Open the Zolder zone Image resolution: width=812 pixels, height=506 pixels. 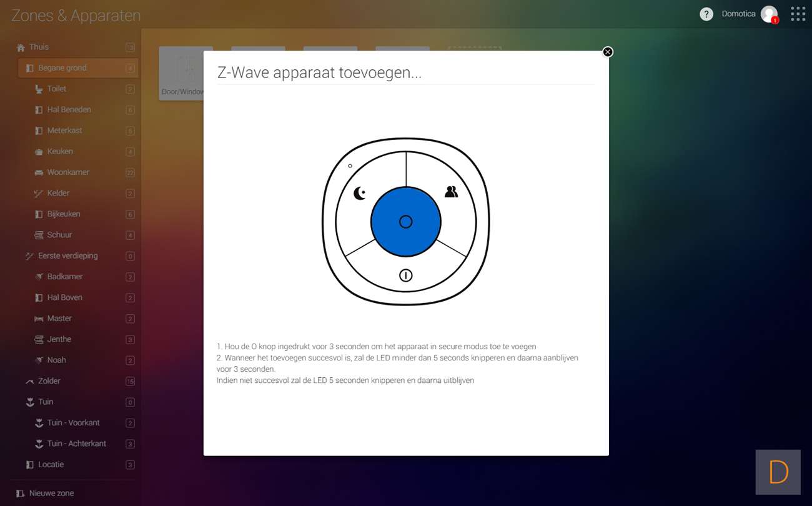tap(49, 381)
